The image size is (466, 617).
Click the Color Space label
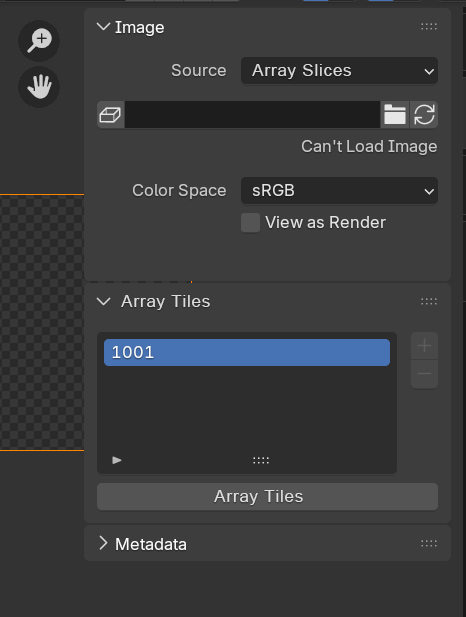179,190
